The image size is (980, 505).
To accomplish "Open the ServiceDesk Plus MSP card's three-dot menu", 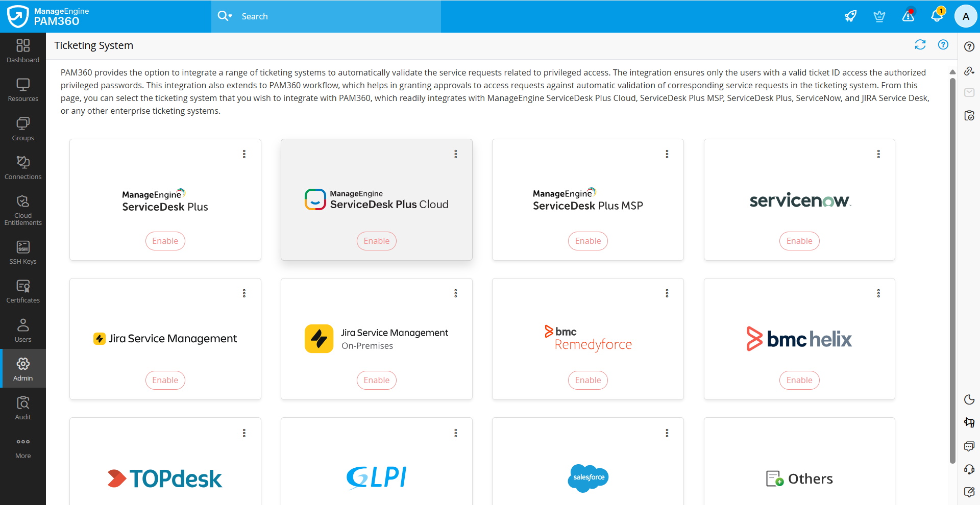I will pos(667,154).
